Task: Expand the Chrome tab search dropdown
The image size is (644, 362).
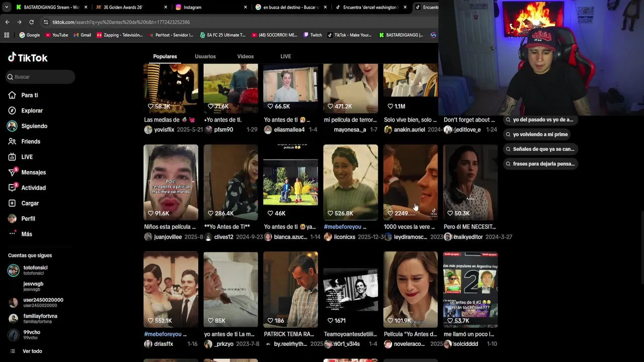Action: click(6, 7)
